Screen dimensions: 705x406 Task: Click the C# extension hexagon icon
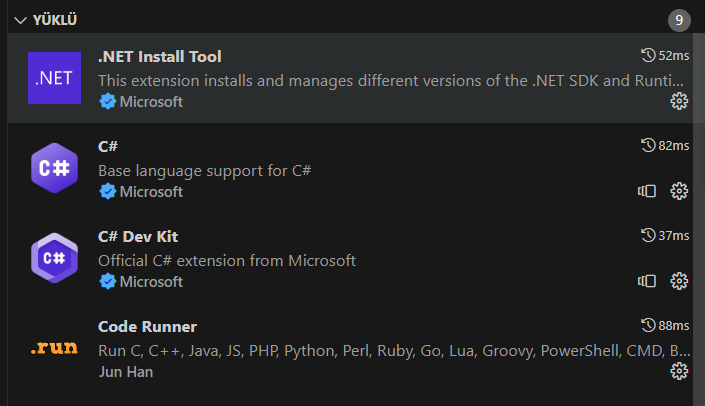click(54, 168)
